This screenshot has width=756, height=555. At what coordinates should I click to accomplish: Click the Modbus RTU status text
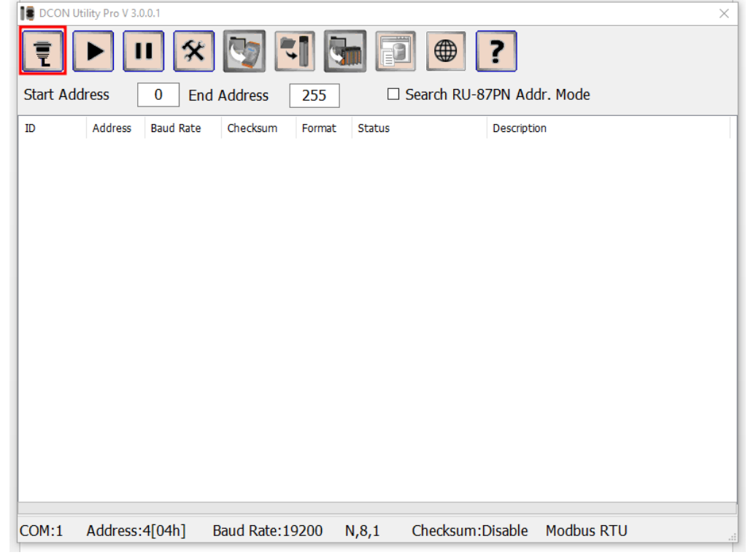click(x=586, y=530)
